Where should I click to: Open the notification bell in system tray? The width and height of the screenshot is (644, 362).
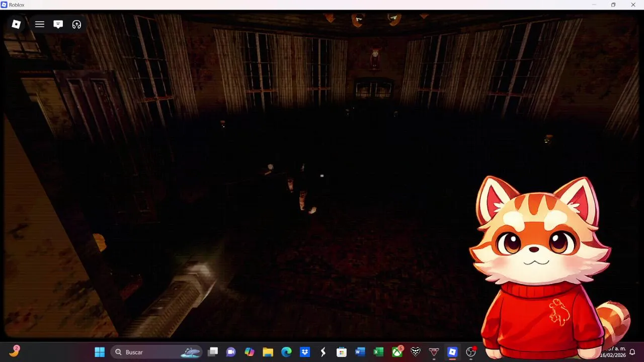click(x=632, y=352)
